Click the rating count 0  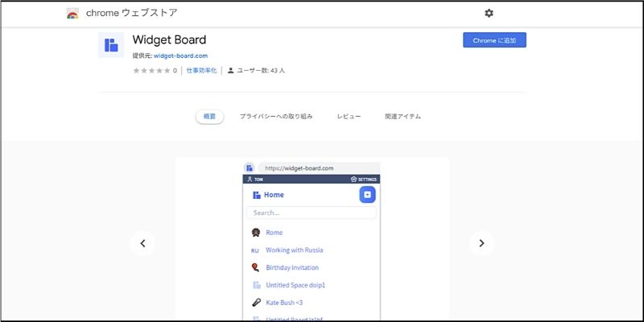point(175,71)
